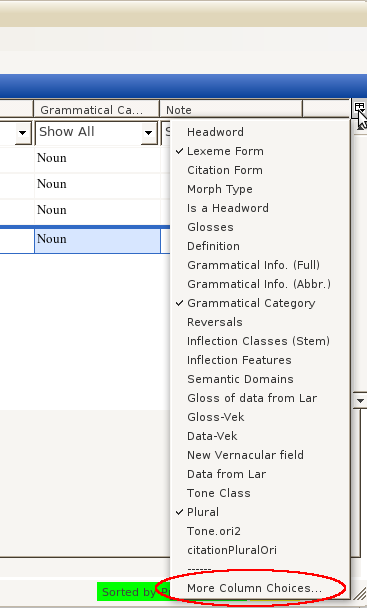Click the Sorted by status label
Viewport: 367px width, 608px height.
pos(133,592)
